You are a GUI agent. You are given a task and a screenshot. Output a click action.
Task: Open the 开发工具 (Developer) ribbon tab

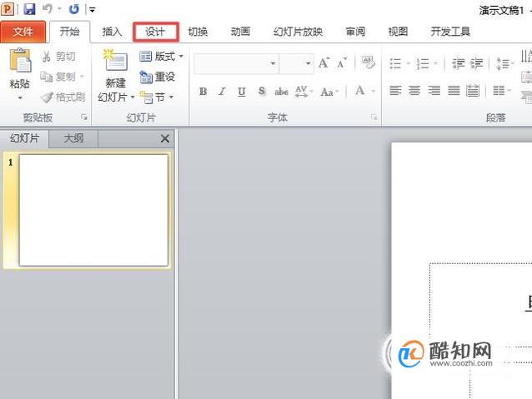pos(450,32)
